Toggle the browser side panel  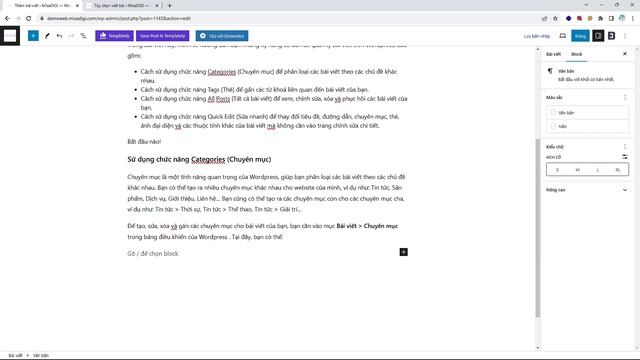(611, 18)
